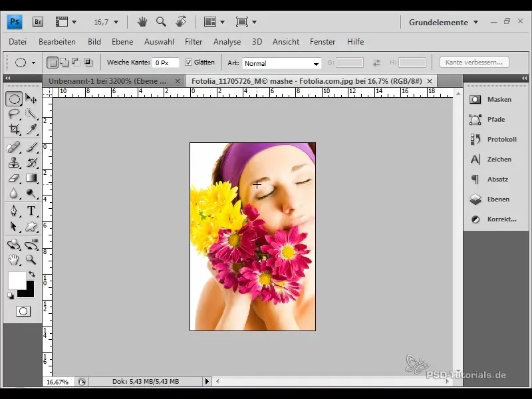Image resolution: width=532 pixels, height=399 pixels.
Task: Close the Unbenannt-1 document tab
Action: click(x=178, y=81)
